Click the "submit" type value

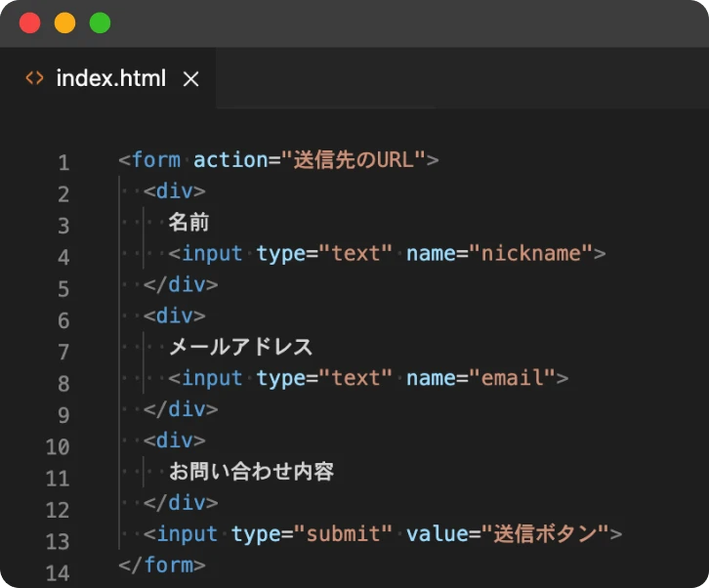tap(343, 533)
